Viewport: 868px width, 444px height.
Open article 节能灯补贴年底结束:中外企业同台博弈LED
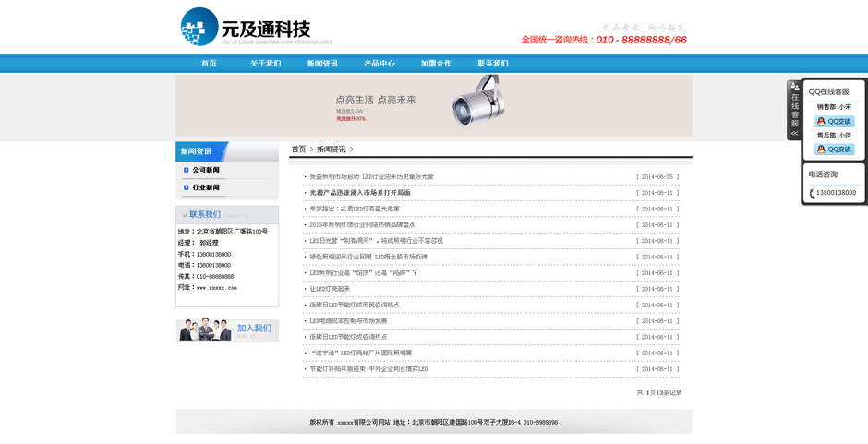click(368, 369)
